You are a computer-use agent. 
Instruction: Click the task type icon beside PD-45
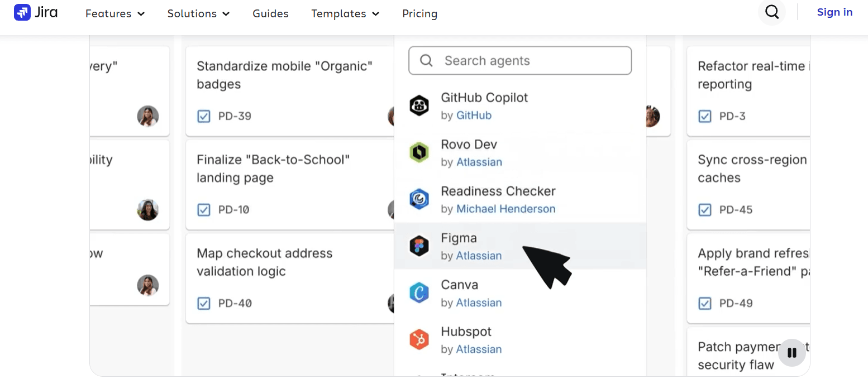point(705,210)
